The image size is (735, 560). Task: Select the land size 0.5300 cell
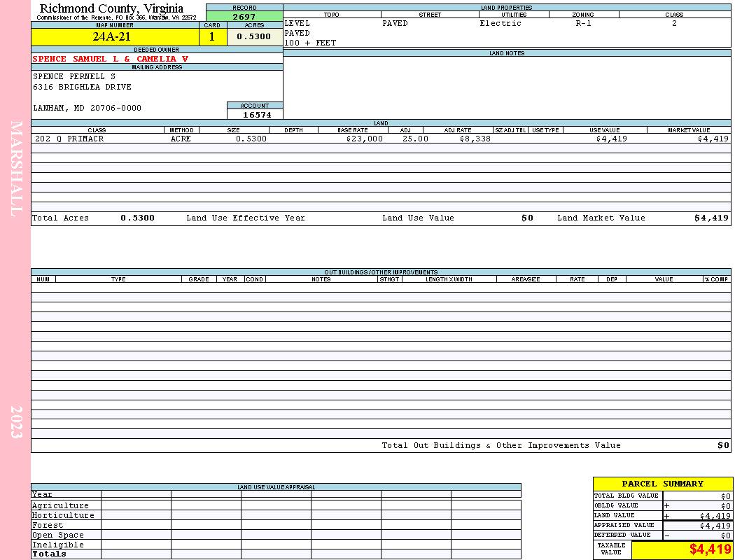click(251, 139)
